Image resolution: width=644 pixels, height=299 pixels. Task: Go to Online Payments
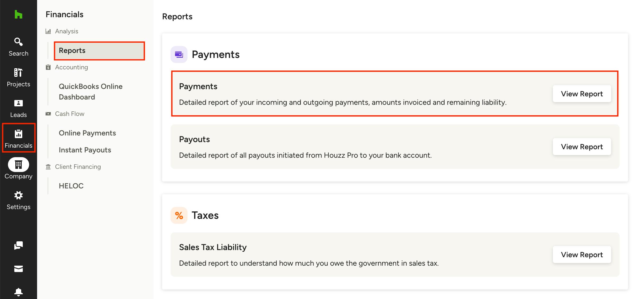[x=87, y=133]
